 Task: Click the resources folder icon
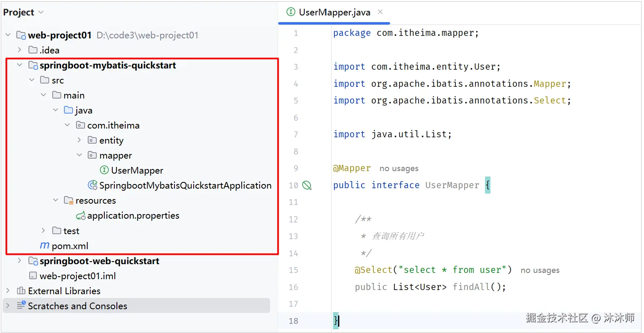[68, 200]
